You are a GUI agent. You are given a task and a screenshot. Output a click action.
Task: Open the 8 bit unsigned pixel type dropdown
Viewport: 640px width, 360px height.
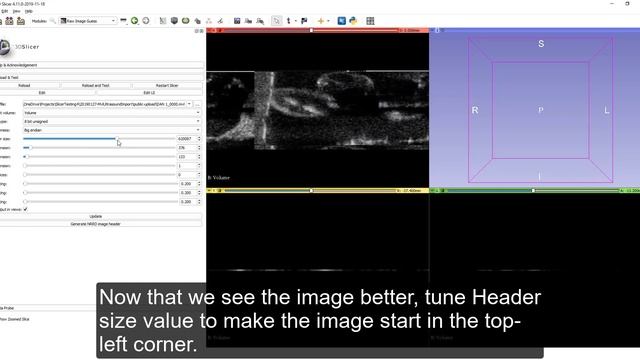coord(112,121)
